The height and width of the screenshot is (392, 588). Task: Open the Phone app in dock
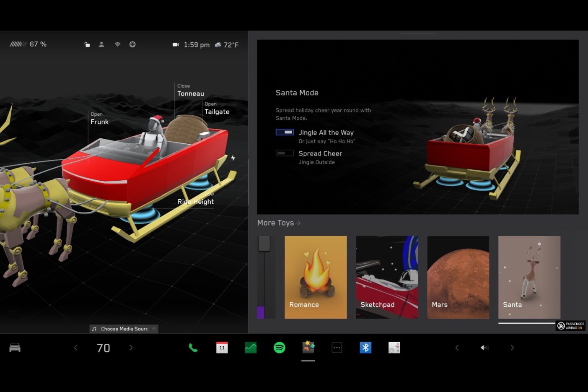[x=193, y=348]
